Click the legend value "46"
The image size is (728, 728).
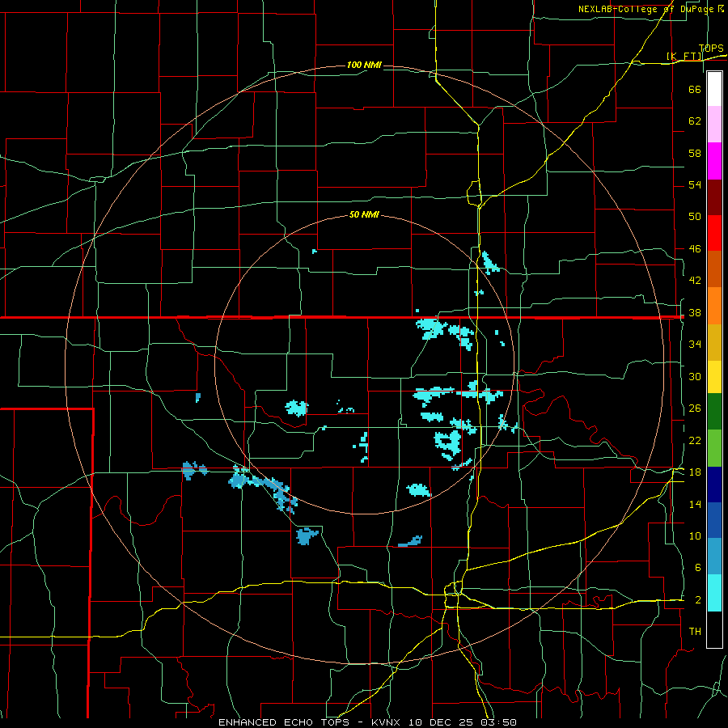click(x=695, y=249)
